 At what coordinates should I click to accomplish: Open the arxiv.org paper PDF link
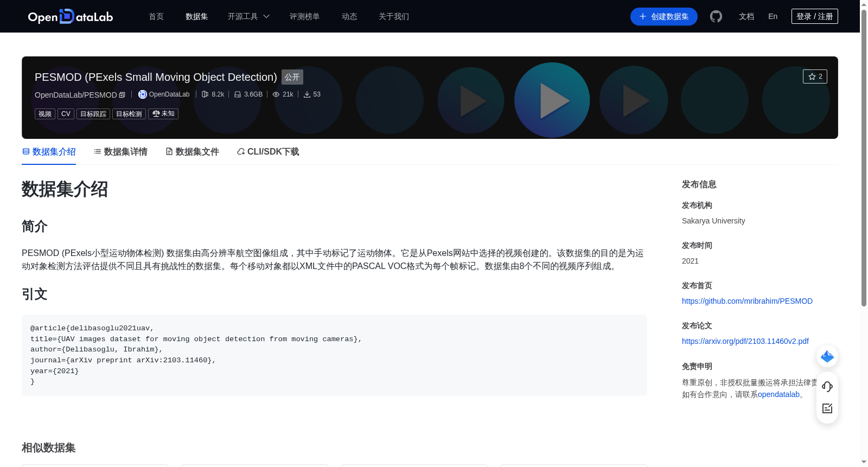pyautogui.click(x=745, y=341)
